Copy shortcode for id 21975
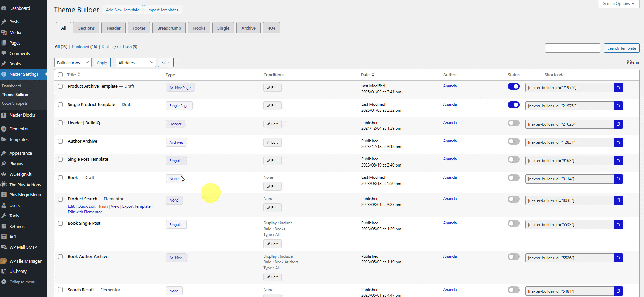Image resolution: width=644 pixels, height=297 pixels. click(618, 106)
